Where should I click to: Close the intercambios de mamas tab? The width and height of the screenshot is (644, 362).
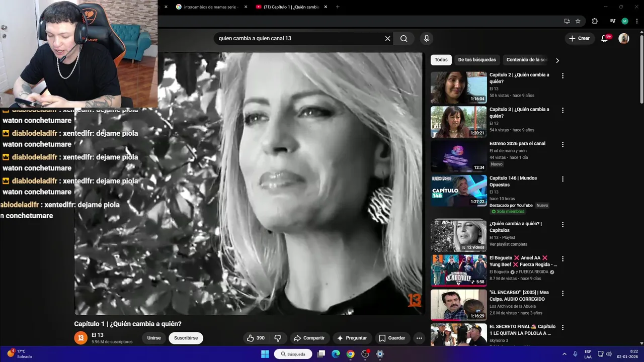tap(246, 7)
